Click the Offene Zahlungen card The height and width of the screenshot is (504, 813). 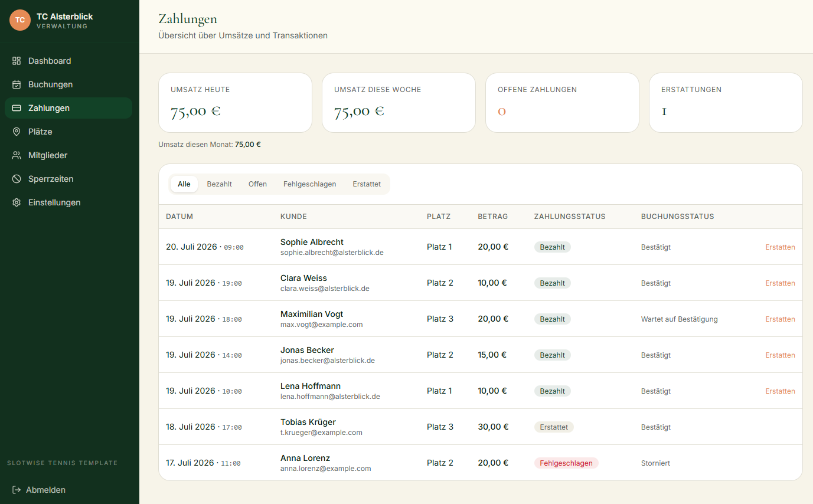(562, 103)
